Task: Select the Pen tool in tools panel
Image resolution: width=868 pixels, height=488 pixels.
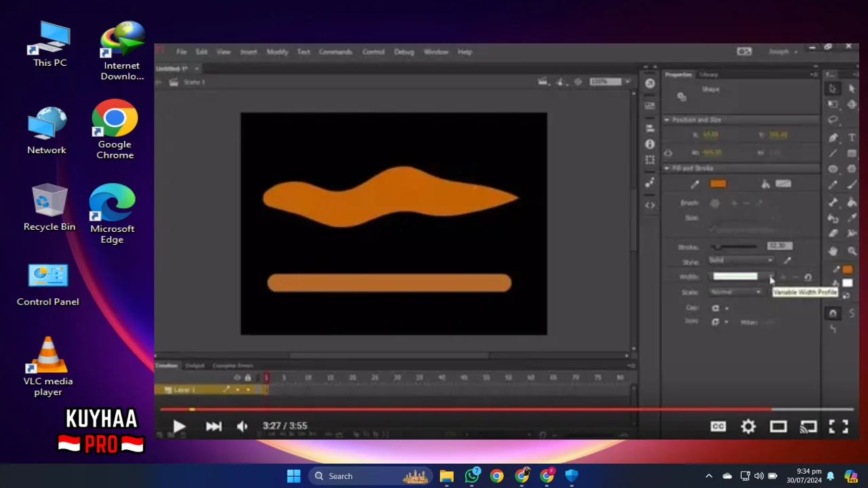Action: click(833, 138)
